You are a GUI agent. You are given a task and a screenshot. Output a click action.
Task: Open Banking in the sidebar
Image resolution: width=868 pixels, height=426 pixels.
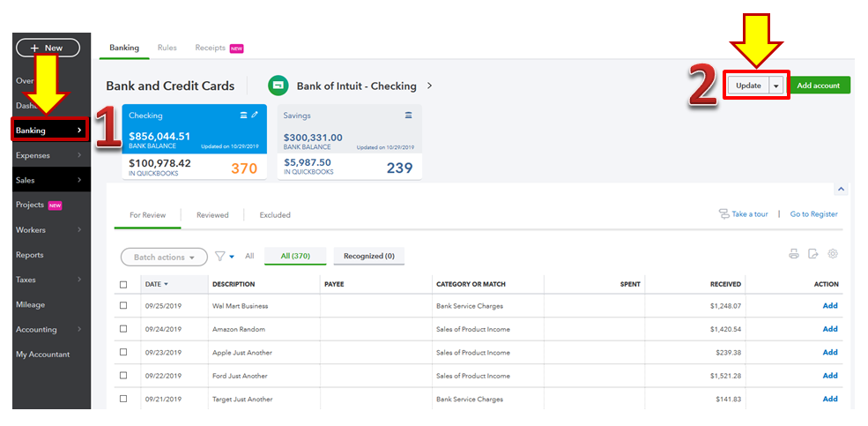[x=50, y=131]
